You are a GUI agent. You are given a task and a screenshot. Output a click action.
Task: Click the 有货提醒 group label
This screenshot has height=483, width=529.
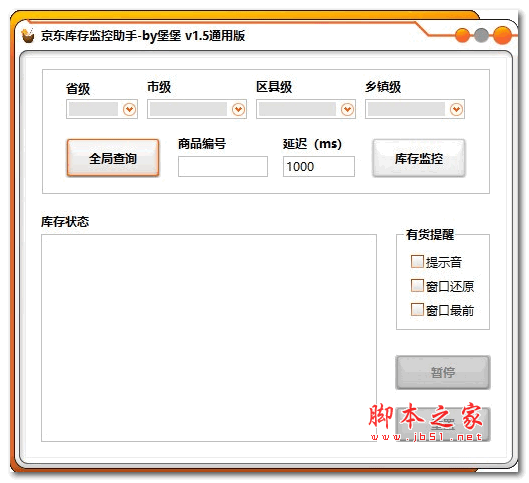[430, 234]
